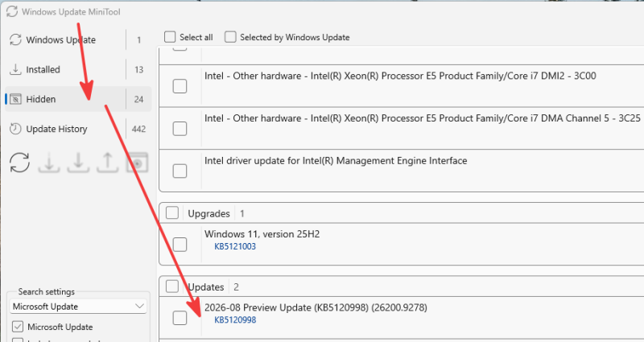Select the Intel DMI2 - 3C00 row text
The height and width of the screenshot is (342, 644).
tap(400, 76)
